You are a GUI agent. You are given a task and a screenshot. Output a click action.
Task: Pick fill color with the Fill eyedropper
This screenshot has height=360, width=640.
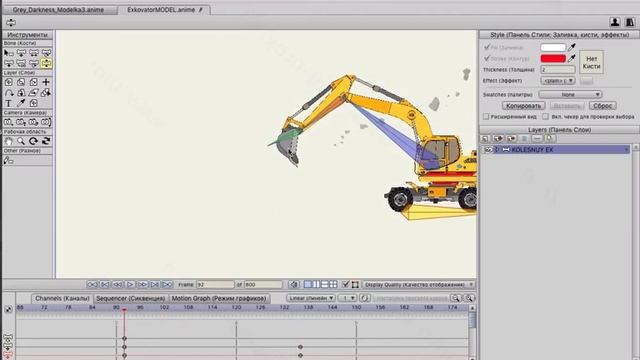click(x=572, y=47)
